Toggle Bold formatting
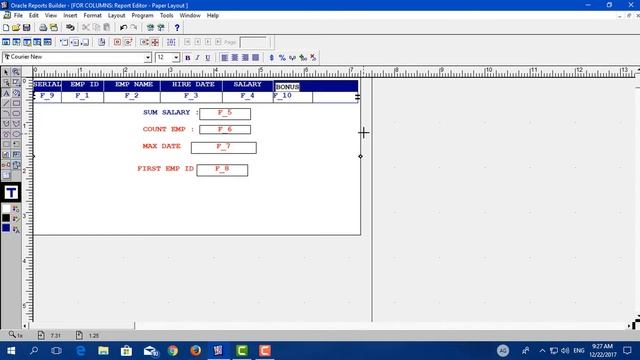 tap(188, 58)
